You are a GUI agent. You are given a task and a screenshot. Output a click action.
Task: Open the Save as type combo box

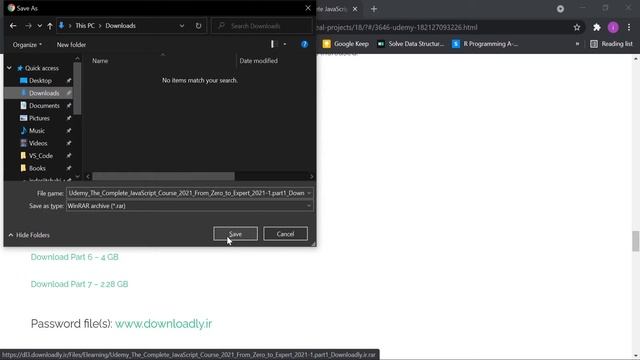190,206
